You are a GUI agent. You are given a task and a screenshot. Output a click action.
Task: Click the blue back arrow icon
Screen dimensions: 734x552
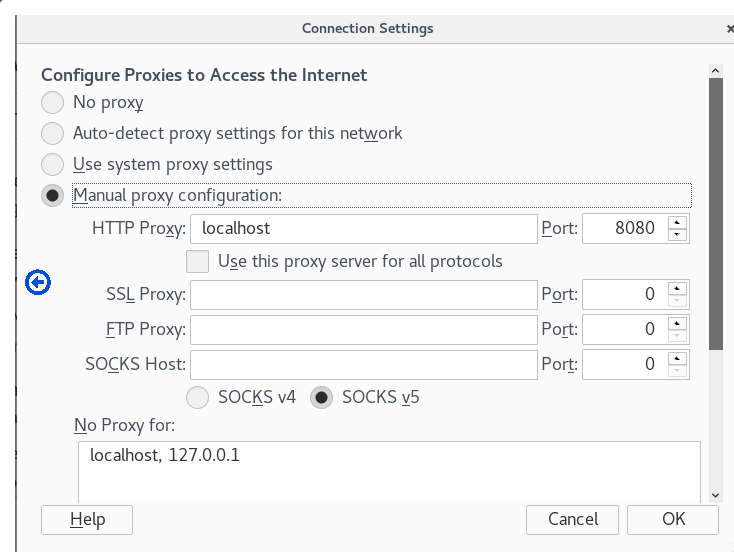tap(38, 282)
